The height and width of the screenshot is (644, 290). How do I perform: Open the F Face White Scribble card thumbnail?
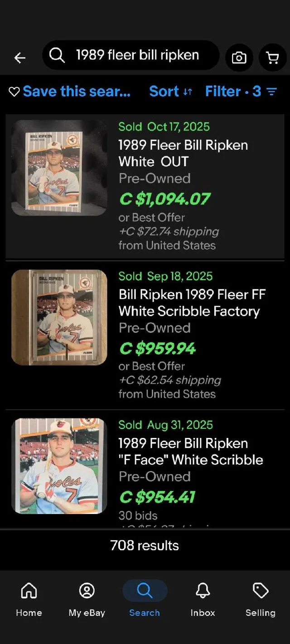(x=59, y=466)
